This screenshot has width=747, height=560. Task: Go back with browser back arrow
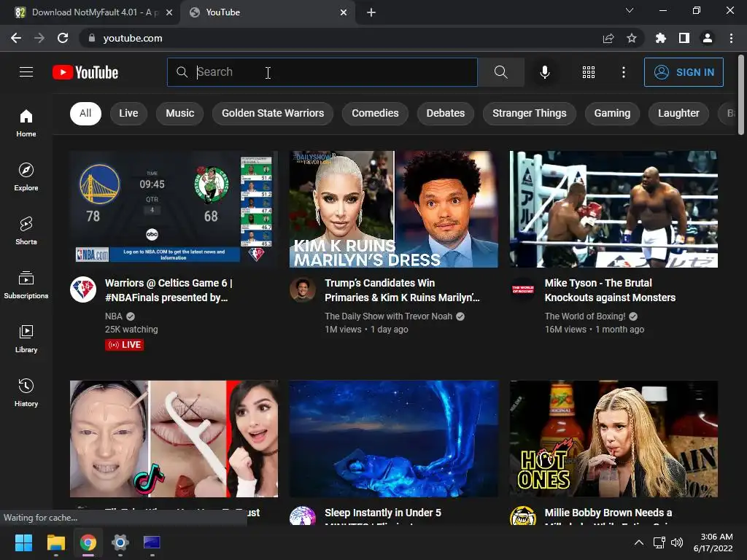tap(16, 38)
